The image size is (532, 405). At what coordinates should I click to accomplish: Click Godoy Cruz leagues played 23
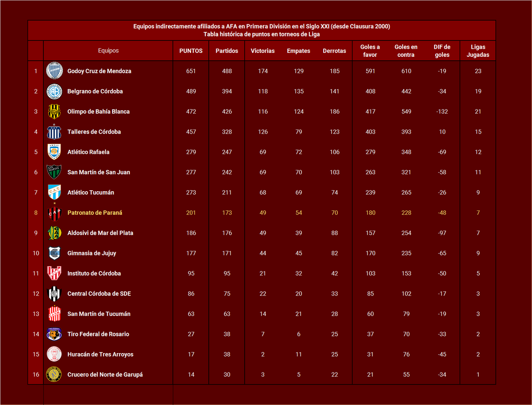478,71
